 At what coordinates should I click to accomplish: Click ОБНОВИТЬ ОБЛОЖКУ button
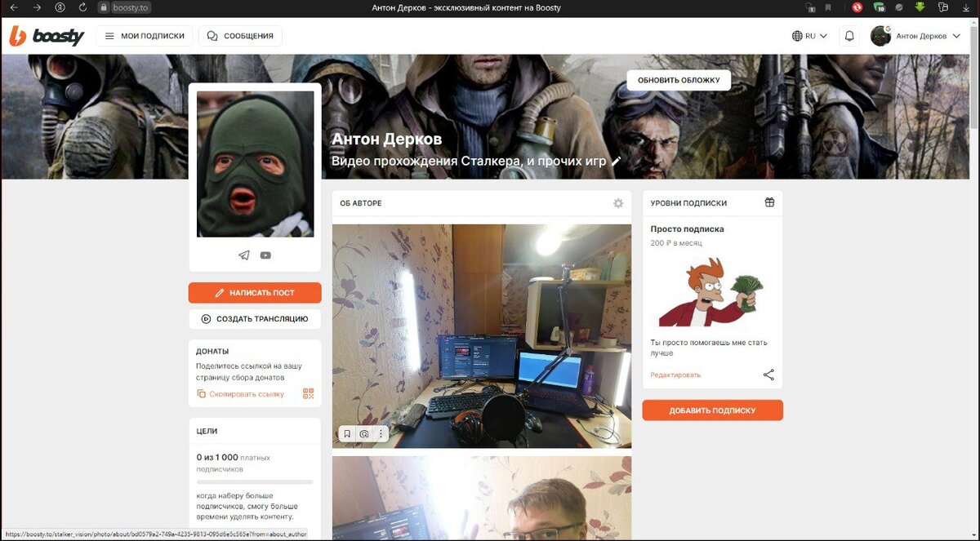click(679, 80)
